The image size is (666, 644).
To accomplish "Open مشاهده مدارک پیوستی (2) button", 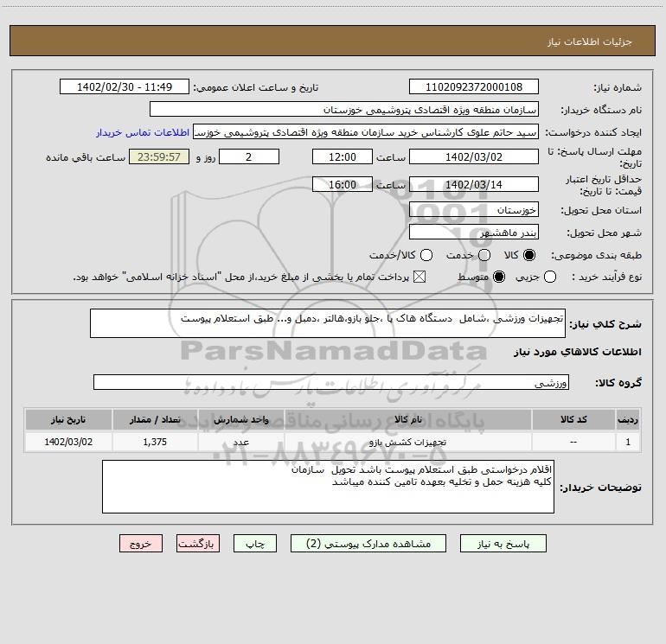I will (368, 544).
